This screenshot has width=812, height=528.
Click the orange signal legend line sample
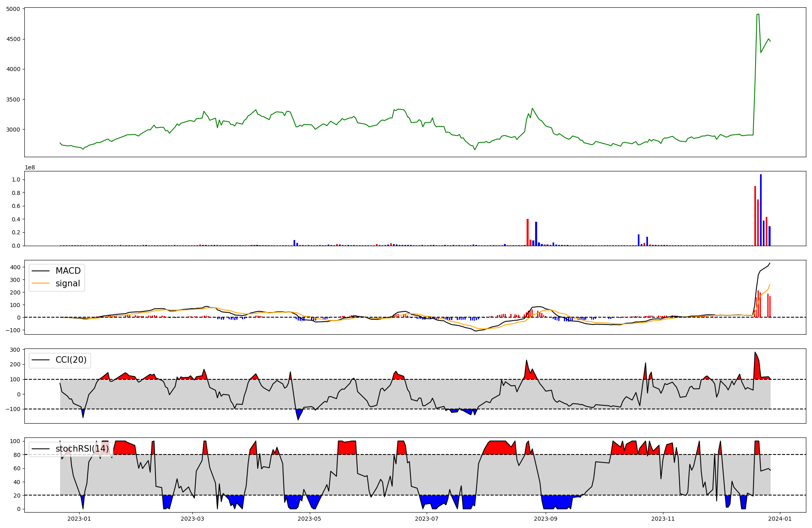click(x=41, y=283)
